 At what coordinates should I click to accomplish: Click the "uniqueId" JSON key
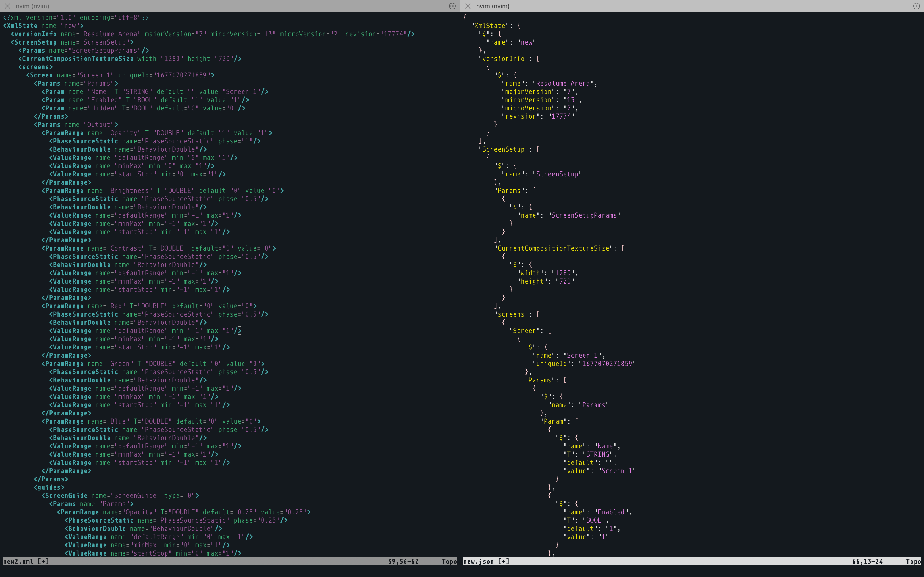click(x=551, y=364)
